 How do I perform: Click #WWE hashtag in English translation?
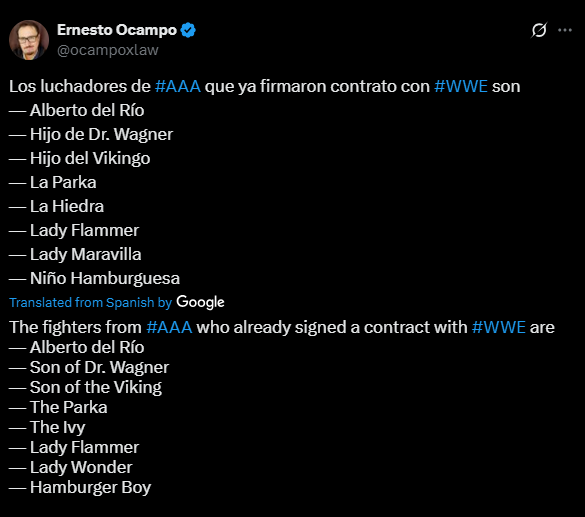(x=498, y=327)
